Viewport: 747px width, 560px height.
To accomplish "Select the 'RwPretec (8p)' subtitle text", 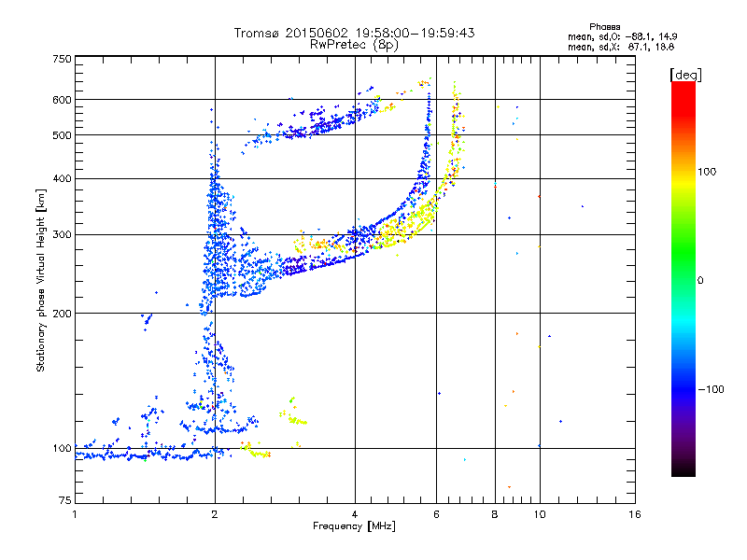I will [354, 45].
